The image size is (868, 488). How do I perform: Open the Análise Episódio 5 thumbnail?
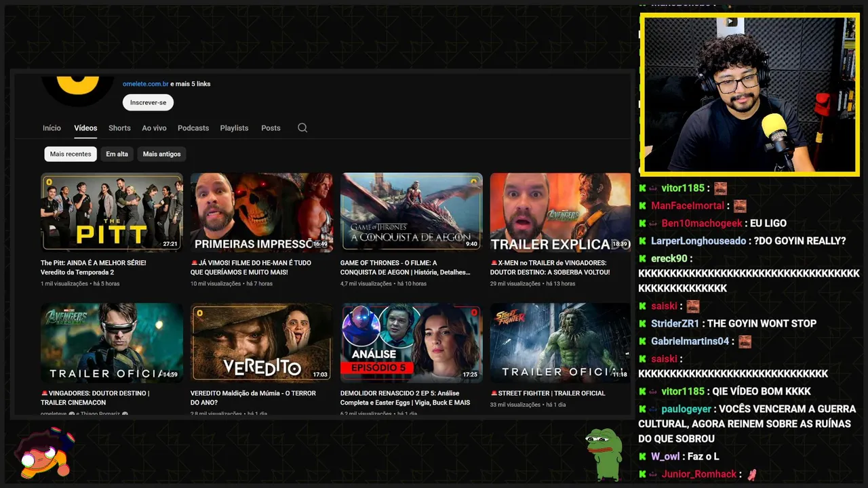(x=412, y=342)
